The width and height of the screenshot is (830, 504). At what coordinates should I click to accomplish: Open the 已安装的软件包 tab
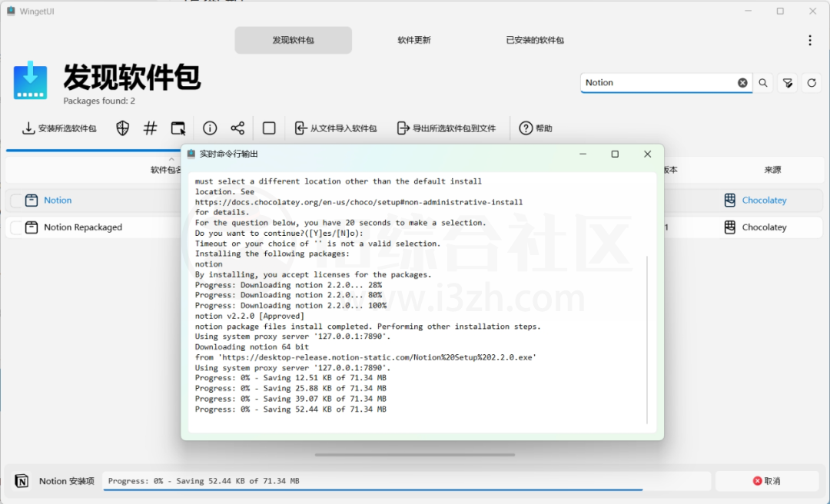coord(535,40)
